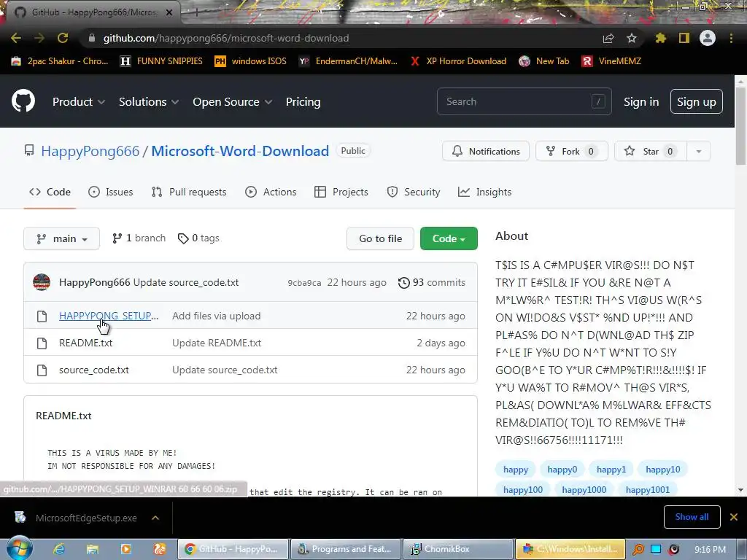The image size is (747, 560).
Task: Open the share page icon in address bar
Action: tap(608, 38)
